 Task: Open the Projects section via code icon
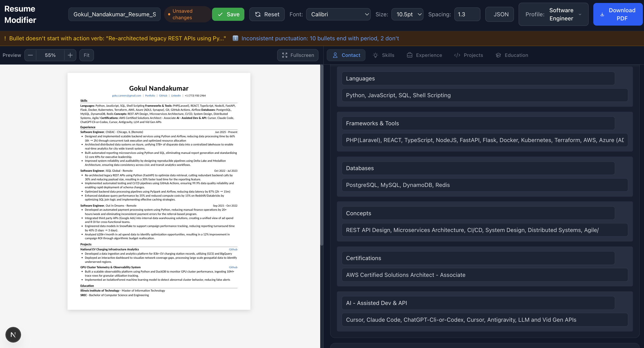(x=457, y=55)
